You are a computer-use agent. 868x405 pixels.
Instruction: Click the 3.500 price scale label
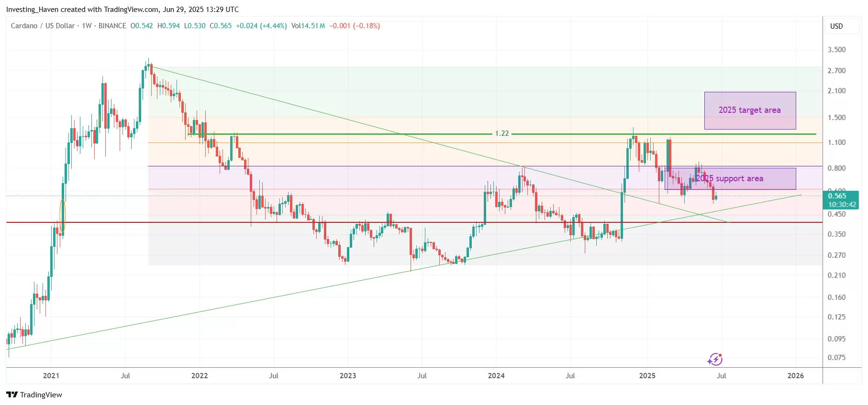[837, 50]
